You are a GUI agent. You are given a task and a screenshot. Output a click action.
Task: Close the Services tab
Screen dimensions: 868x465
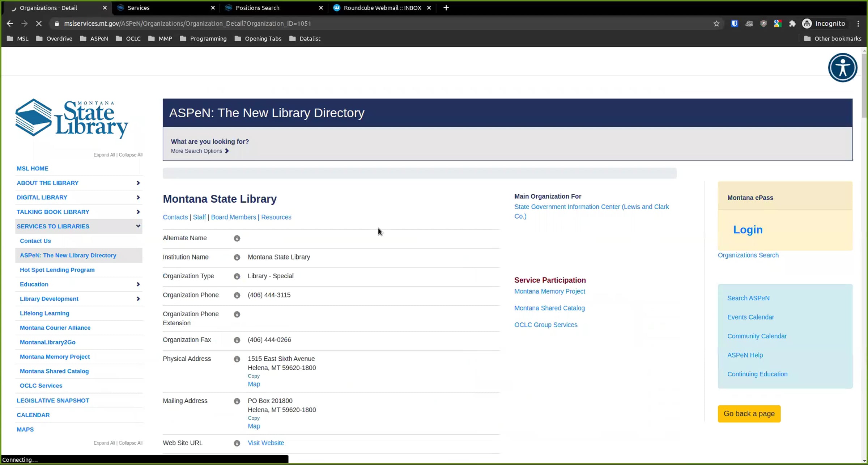click(213, 8)
